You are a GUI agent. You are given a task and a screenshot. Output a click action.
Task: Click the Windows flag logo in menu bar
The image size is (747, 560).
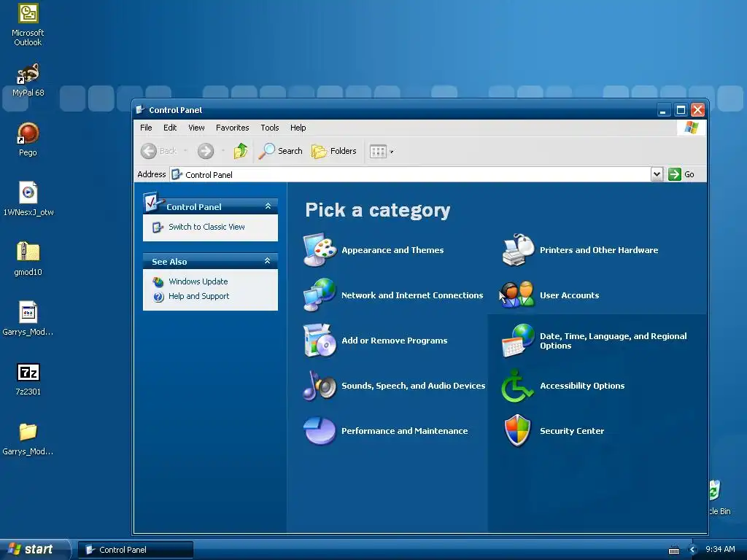point(692,128)
